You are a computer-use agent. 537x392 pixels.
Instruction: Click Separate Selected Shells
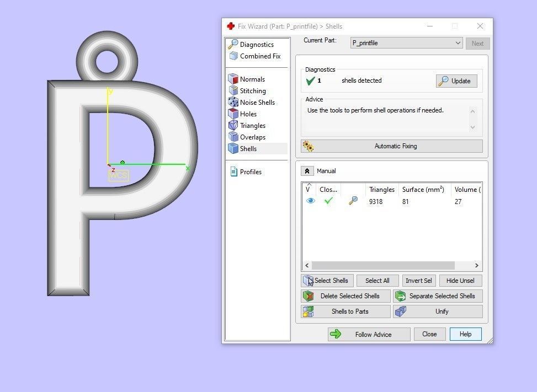[438, 296]
